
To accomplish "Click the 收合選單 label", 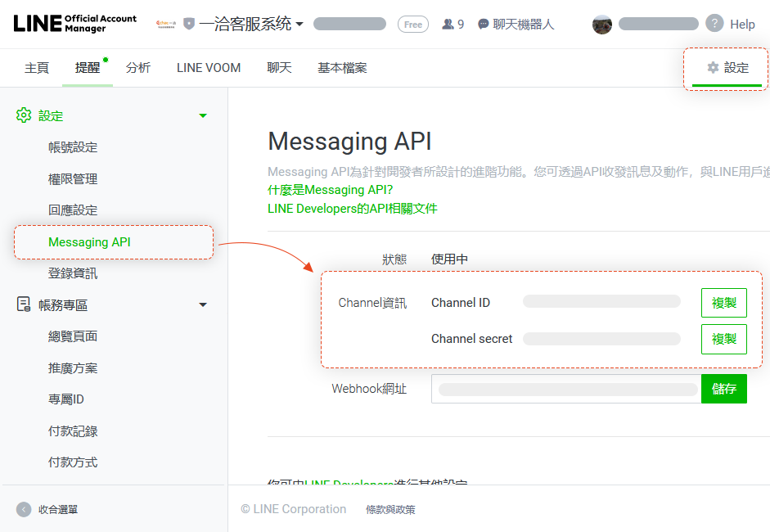I will coord(58,509).
